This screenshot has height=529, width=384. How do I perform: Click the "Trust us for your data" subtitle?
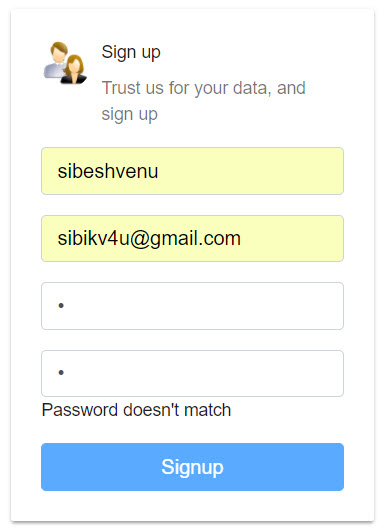coord(203,101)
